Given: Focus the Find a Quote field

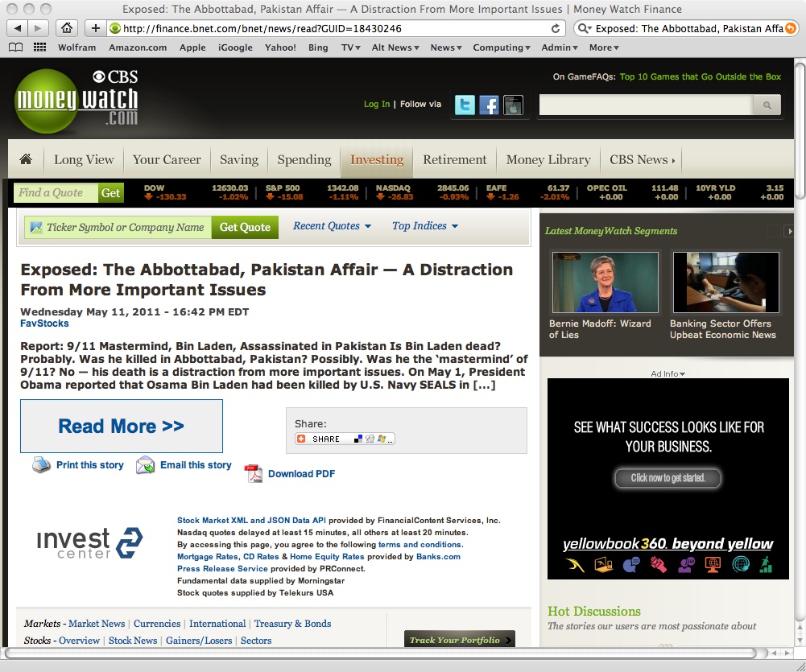Looking at the screenshot, I should click(56, 192).
